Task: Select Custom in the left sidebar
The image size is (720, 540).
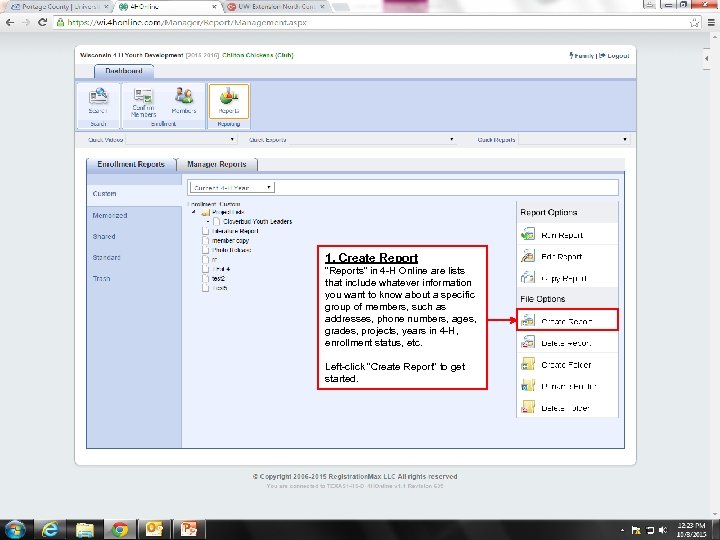Action: [x=105, y=193]
